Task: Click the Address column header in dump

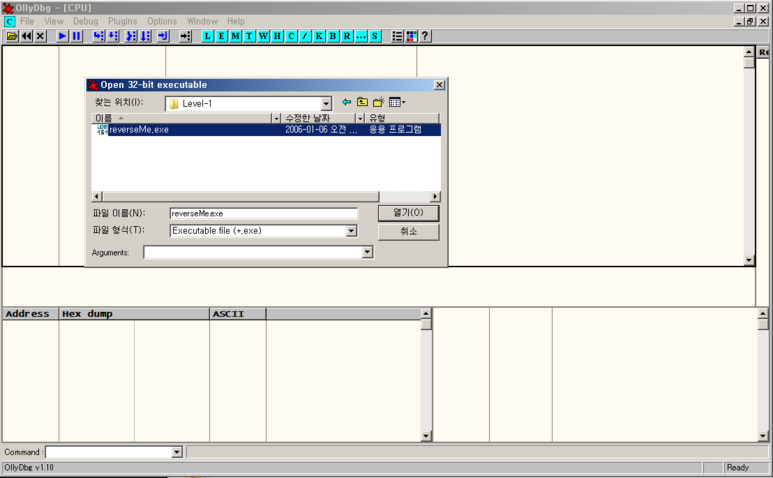Action: point(31,314)
